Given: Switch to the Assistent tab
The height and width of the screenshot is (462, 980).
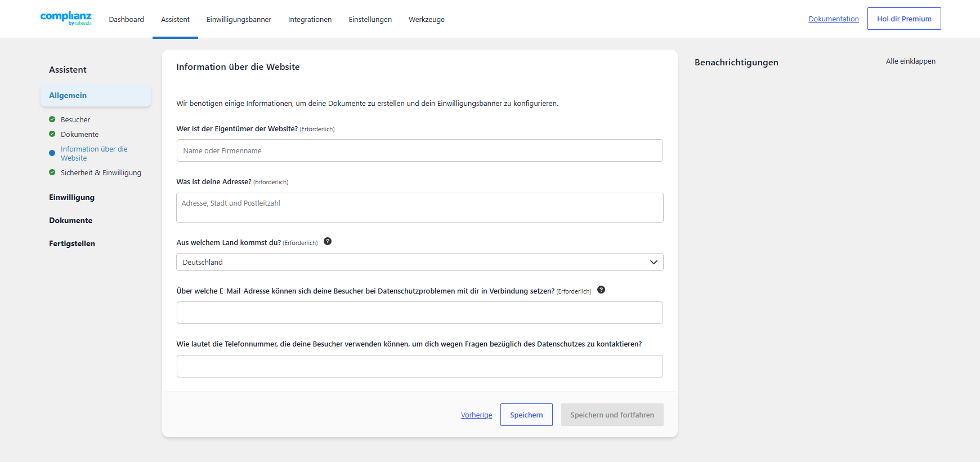Looking at the screenshot, I should pos(175,19).
